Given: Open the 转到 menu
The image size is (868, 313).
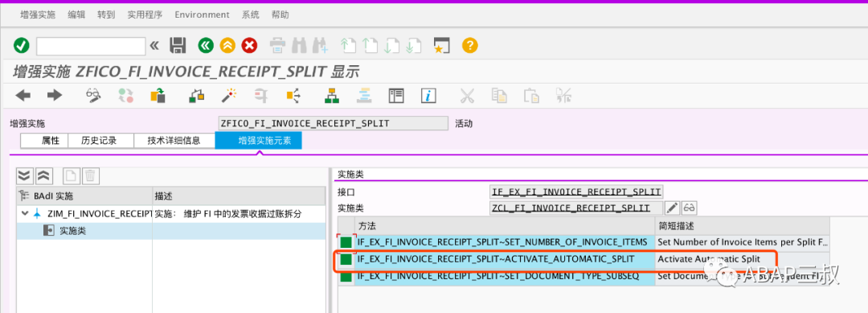Looking at the screenshot, I should (x=106, y=15).
